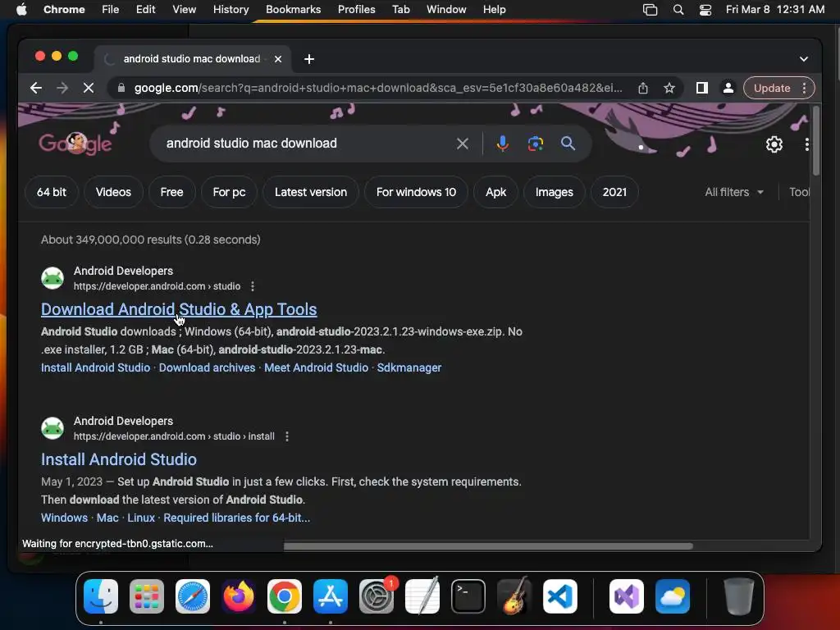
Task: Open the File menu
Action: pos(111,9)
